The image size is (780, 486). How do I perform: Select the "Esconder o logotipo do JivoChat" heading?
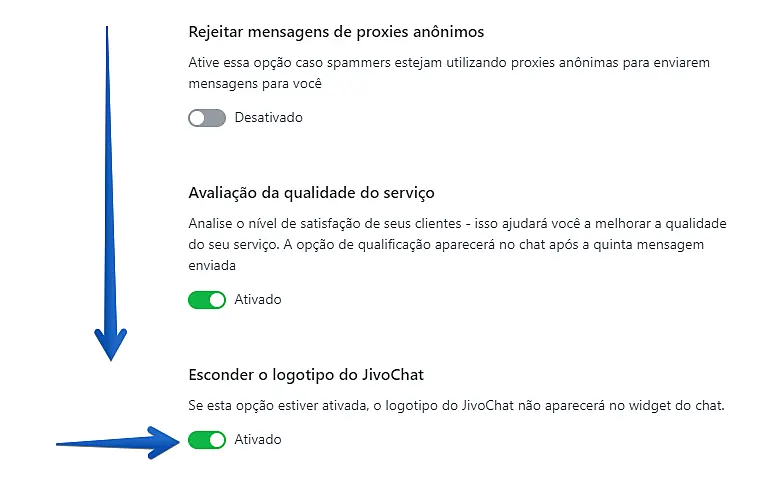304,375
